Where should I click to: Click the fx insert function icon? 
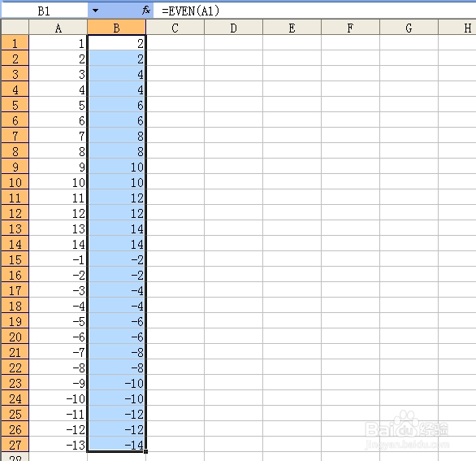145,11
